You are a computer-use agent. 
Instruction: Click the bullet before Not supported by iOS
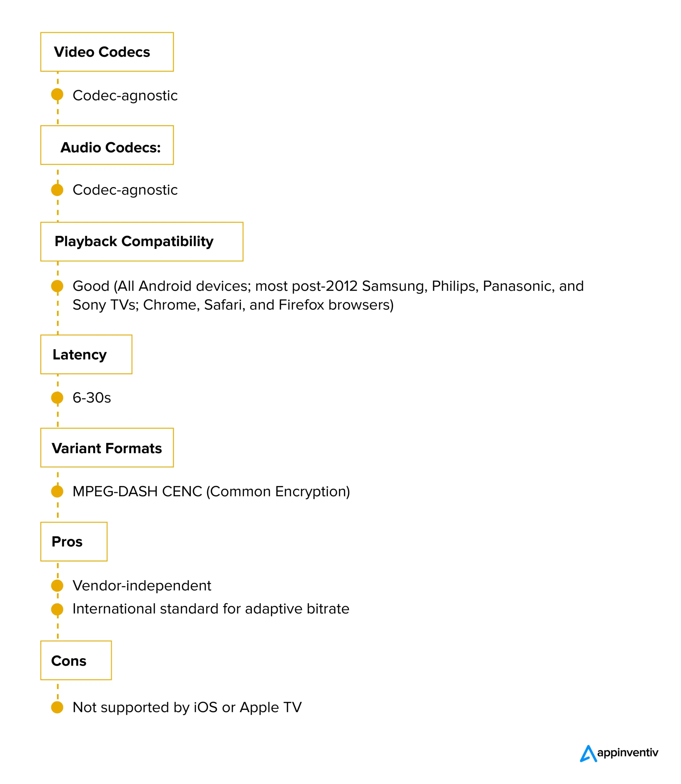pos(57,707)
